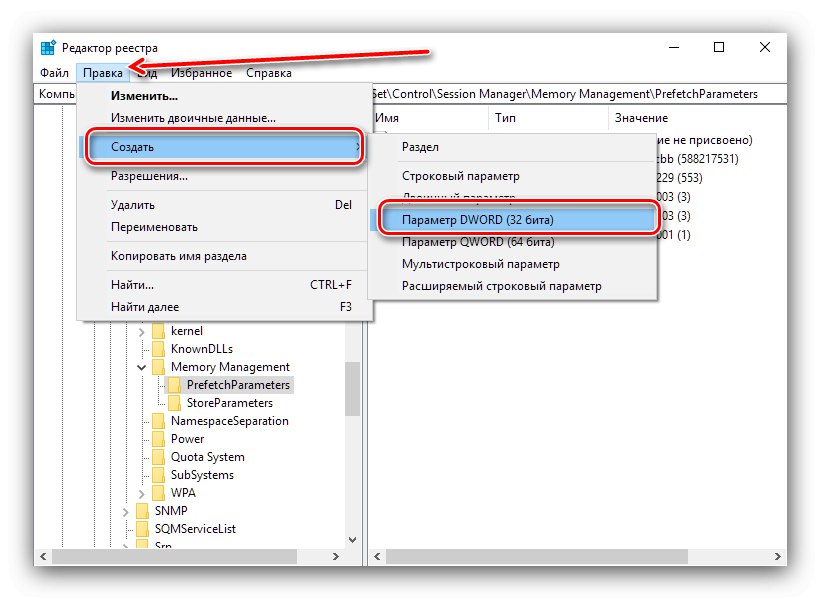Select the PrefetchParameters key

click(238, 385)
